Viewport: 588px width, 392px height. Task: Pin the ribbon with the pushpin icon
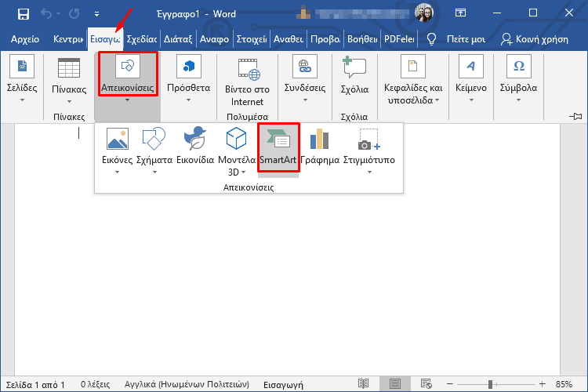coord(575,116)
